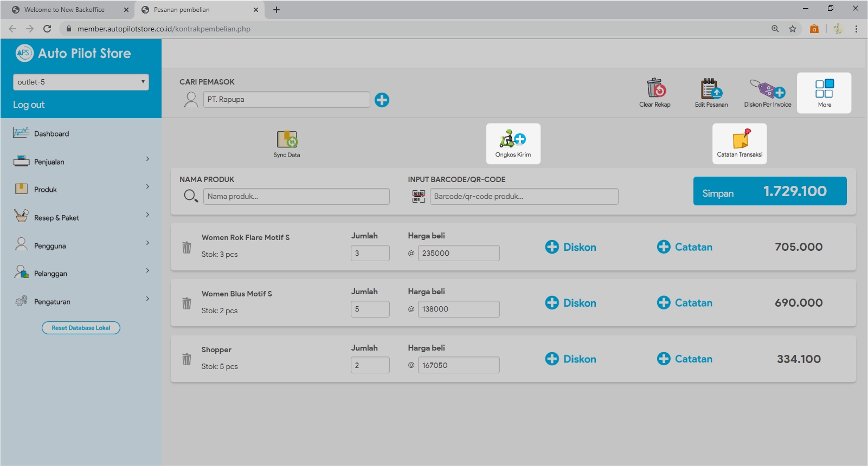868x466 pixels.
Task: Go to Dashboard in sidebar
Action: click(52, 134)
